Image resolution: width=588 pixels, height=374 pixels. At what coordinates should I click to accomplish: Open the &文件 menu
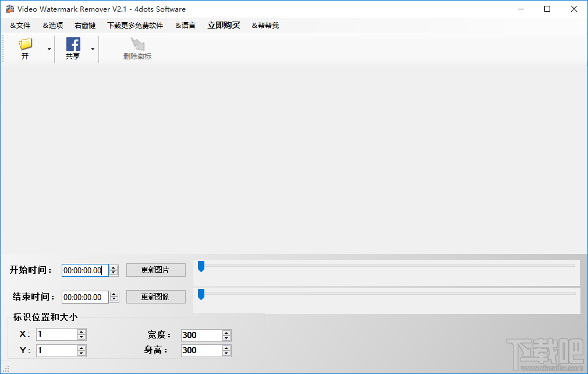tap(20, 25)
